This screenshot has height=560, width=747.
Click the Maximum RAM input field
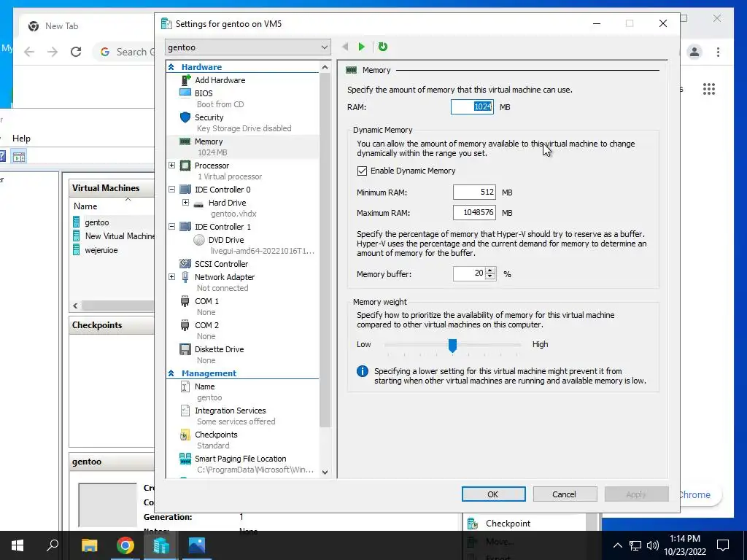(x=474, y=212)
